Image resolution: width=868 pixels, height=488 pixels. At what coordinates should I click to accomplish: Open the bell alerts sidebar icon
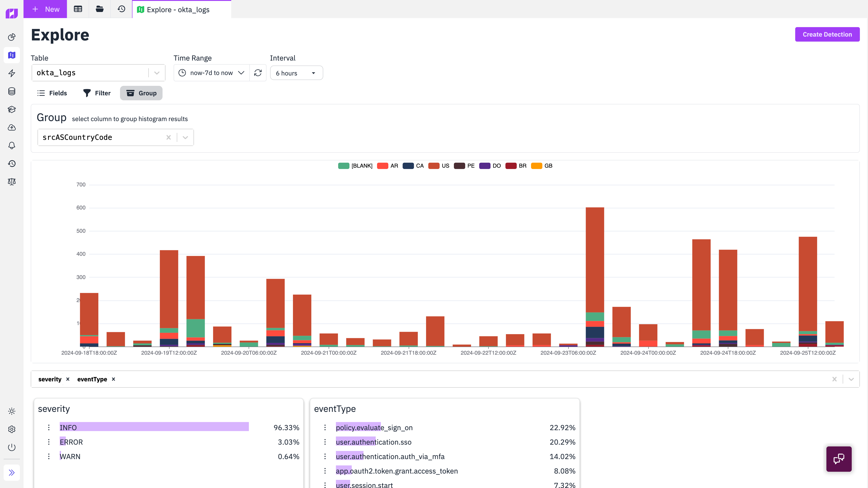(12, 145)
